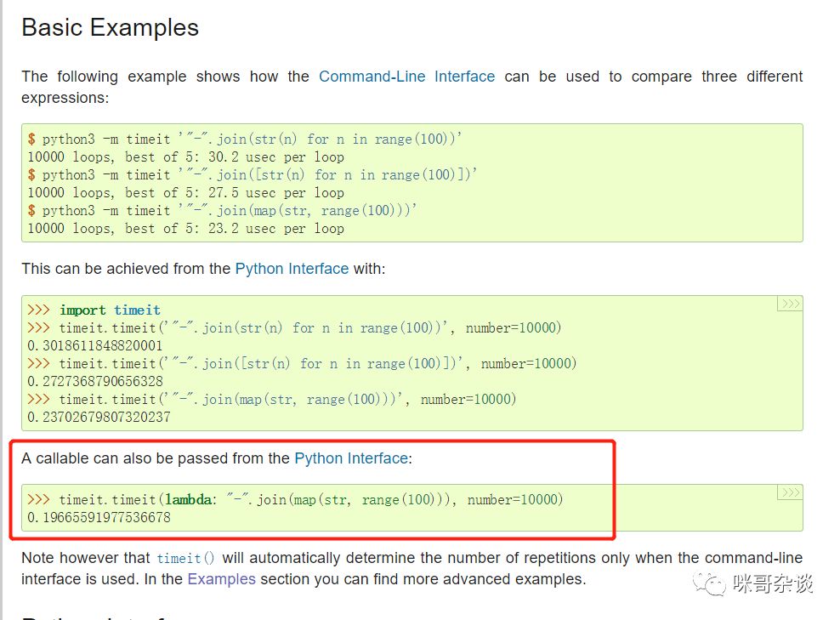
Task: Click the output 0.3018611848820001
Action: (x=94, y=345)
